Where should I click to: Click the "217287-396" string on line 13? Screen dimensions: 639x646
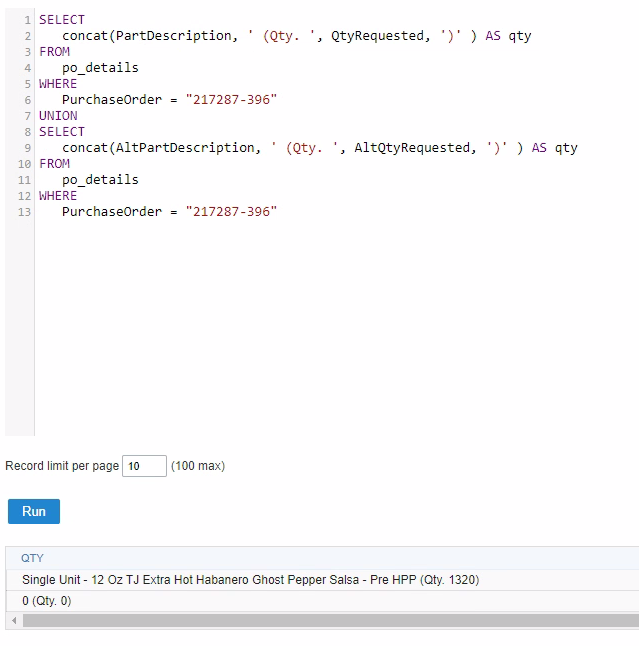[231, 212]
